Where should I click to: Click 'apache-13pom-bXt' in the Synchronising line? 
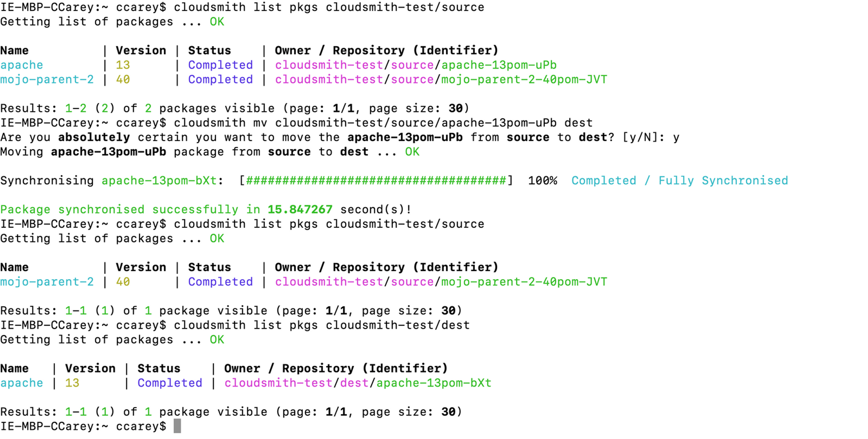coord(159,181)
